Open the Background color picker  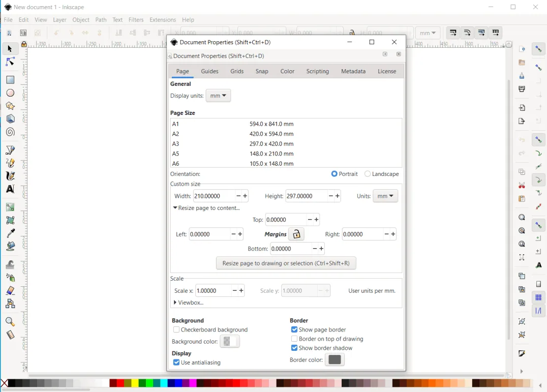click(230, 342)
